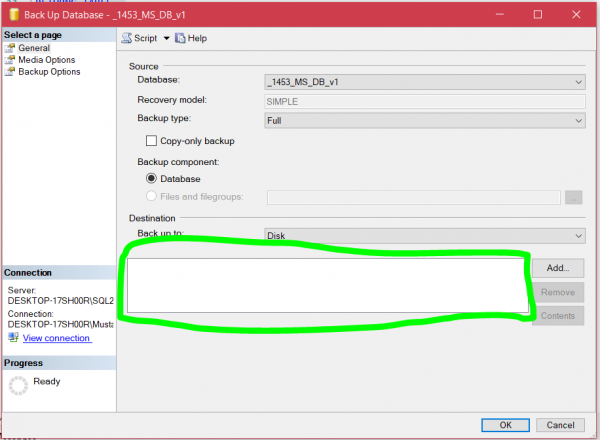Screen dimensions: 600x440
Task: Click OK to start backup
Action: click(x=505, y=425)
